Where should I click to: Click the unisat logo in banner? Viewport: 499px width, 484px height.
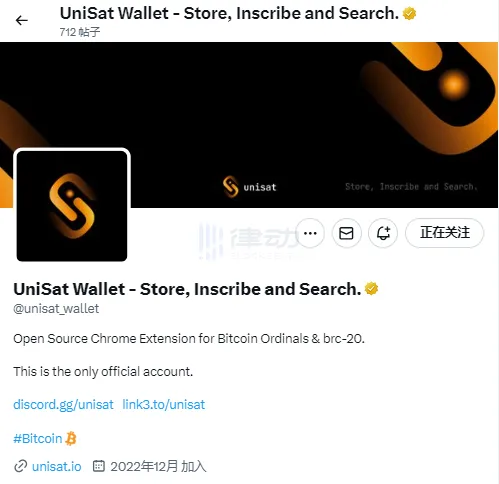click(x=250, y=187)
